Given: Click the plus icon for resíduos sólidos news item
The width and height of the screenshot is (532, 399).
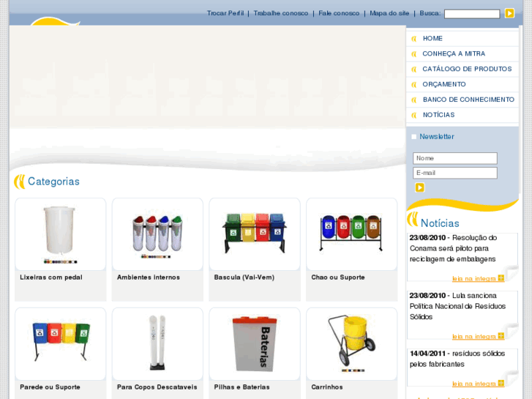Looking at the screenshot, I should (501, 383).
